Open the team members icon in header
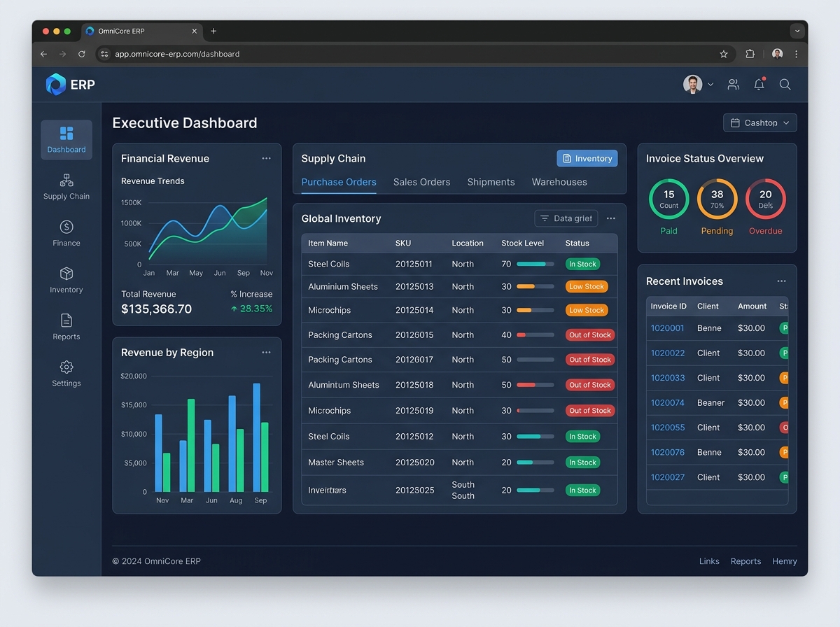Image resolution: width=840 pixels, height=627 pixels. [733, 85]
